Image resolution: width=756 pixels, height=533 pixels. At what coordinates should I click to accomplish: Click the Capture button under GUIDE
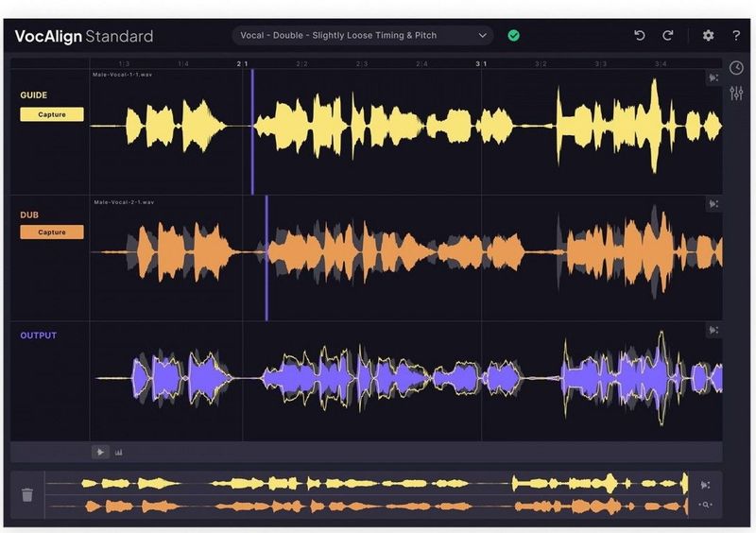click(x=52, y=114)
